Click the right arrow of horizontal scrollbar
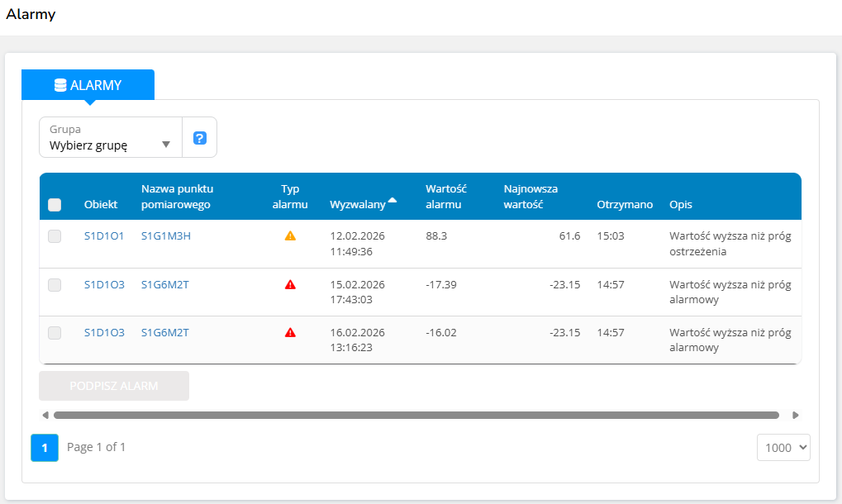Image resolution: width=842 pixels, height=504 pixels. point(795,415)
